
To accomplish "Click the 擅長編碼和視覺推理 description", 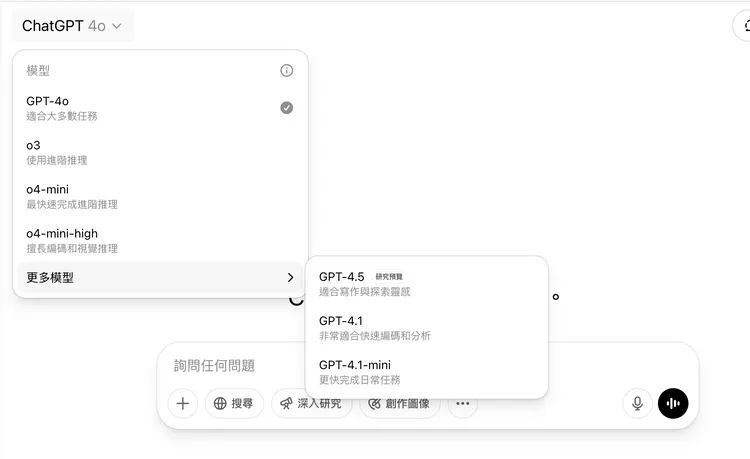I will [72, 249].
